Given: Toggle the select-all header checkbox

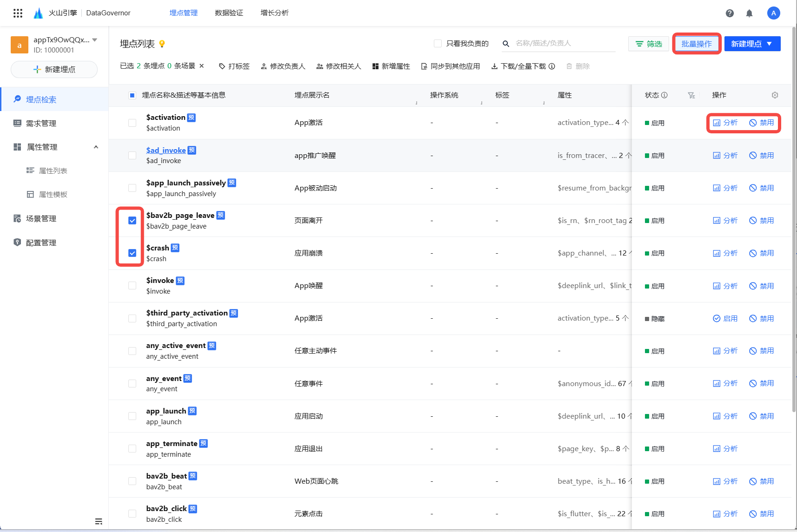Looking at the screenshot, I should pyautogui.click(x=132, y=95).
